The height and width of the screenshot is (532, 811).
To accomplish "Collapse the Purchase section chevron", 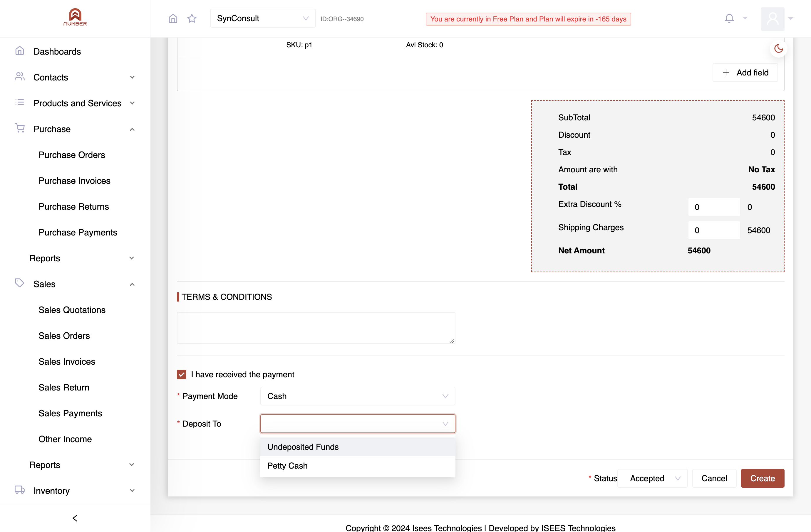I will click(x=132, y=129).
